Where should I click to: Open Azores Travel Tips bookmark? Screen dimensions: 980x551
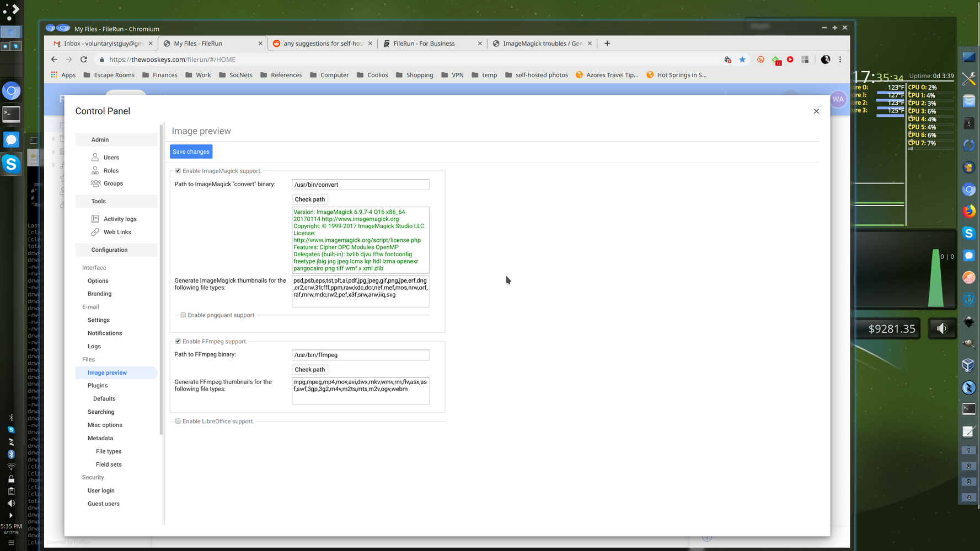(607, 75)
